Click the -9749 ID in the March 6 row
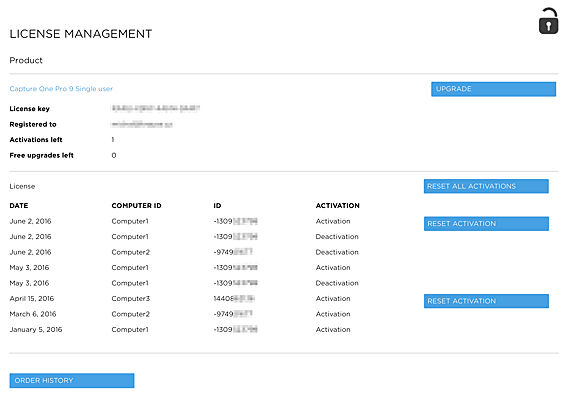 (233, 314)
